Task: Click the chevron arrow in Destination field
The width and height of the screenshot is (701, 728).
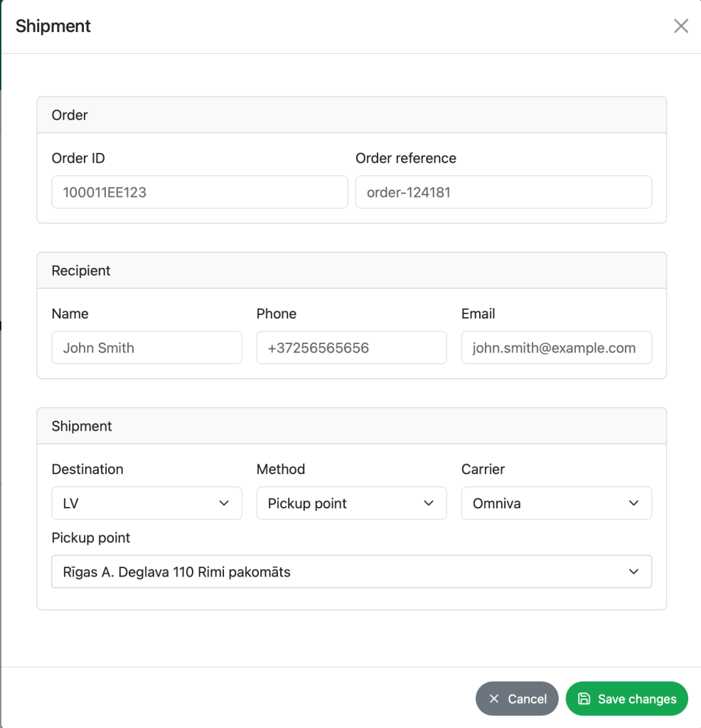Action: (224, 503)
